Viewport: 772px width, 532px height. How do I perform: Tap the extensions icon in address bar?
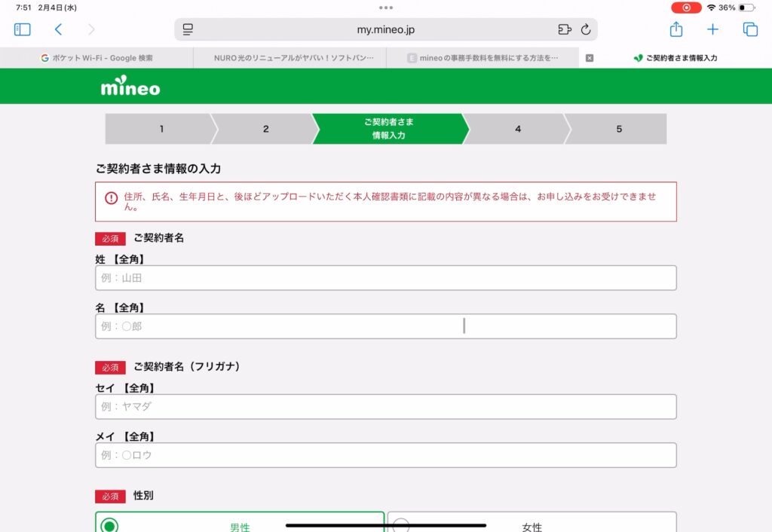pyautogui.click(x=564, y=29)
